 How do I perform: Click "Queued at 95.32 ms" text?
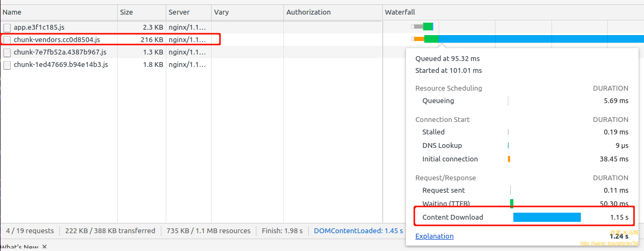448,59
